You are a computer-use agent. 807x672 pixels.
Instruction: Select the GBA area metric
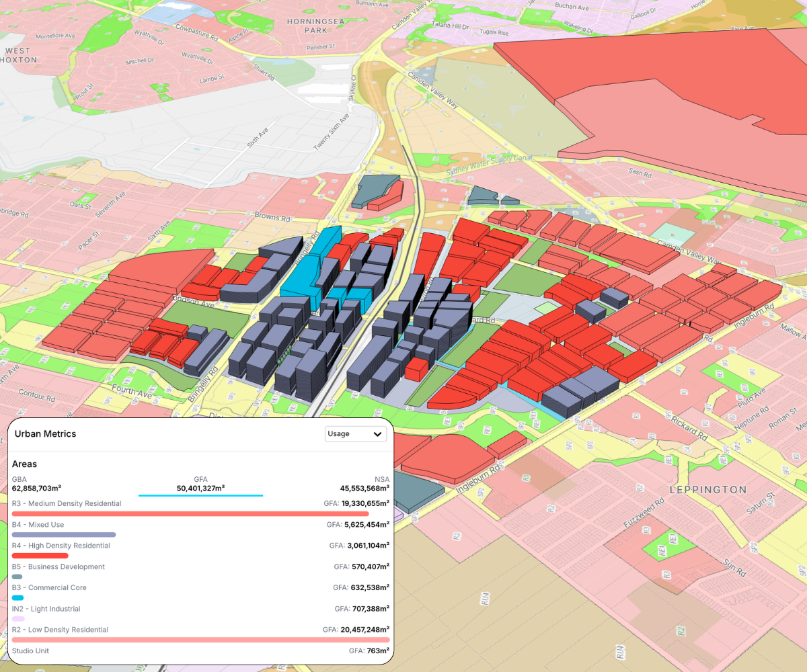[x=36, y=485]
